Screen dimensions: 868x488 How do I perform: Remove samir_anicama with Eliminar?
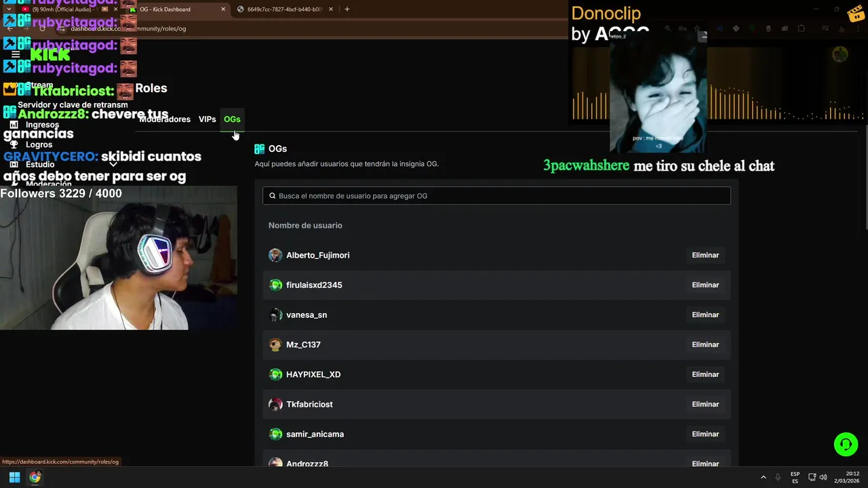pos(705,434)
